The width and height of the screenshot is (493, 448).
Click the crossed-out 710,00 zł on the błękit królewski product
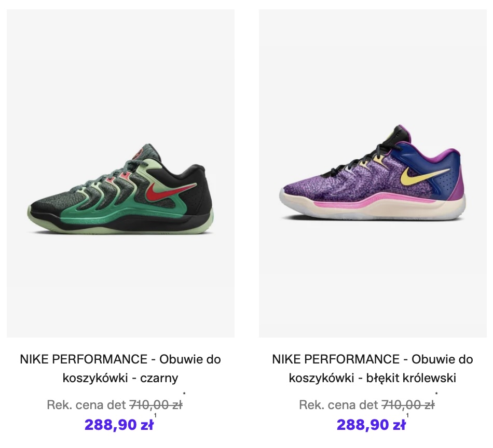click(408, 405)
